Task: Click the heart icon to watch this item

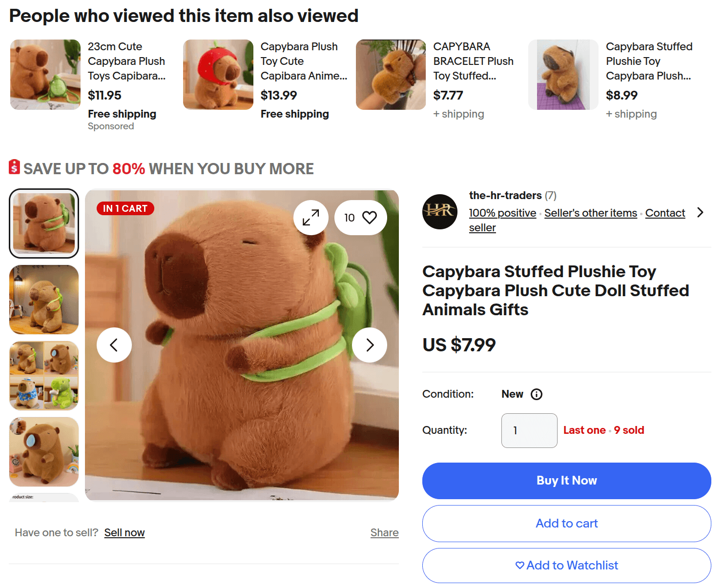Action: (x=370, y=218)
